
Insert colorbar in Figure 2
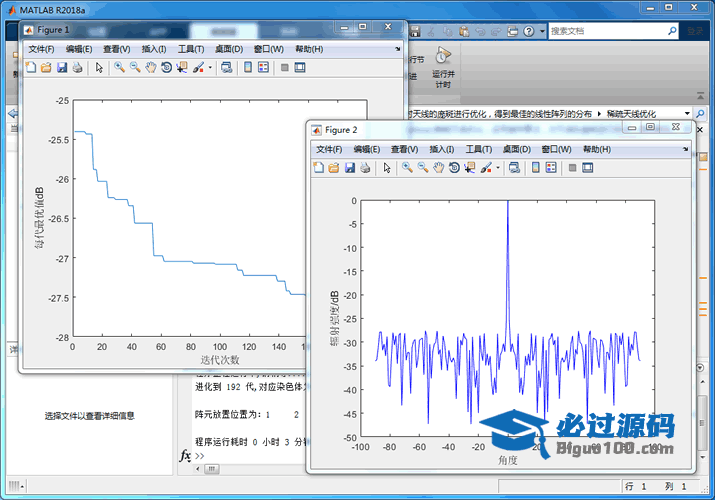tap(535, 168)
